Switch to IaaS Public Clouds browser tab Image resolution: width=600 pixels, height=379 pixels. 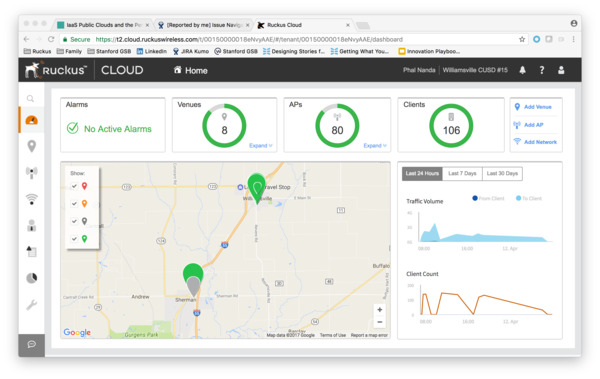[103, 25]
